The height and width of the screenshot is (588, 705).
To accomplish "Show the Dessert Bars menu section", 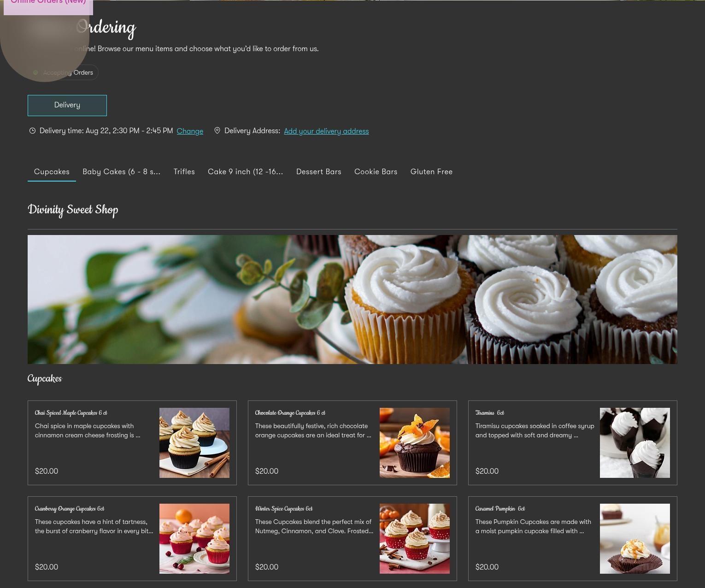I will pos(318,172).
